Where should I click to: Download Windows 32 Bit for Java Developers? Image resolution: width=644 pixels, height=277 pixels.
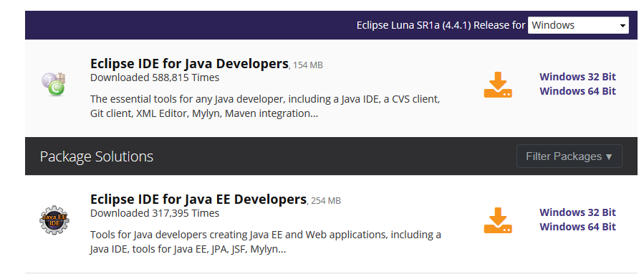577,77
